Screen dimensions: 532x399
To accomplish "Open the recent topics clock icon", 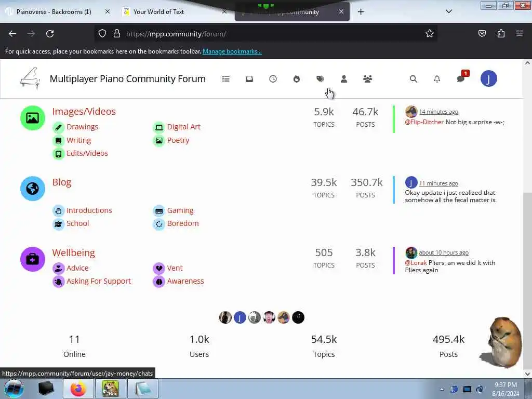I will click(x=273, y=79).
